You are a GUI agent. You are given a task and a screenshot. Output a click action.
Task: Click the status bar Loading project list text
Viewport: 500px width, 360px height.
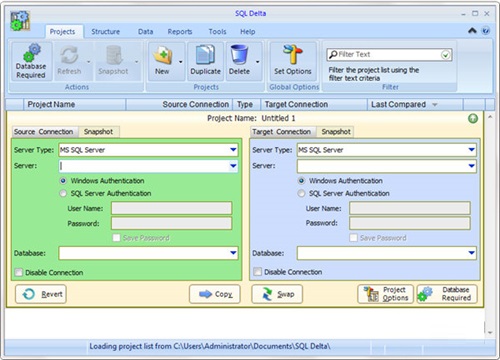(x=210, y=347)
